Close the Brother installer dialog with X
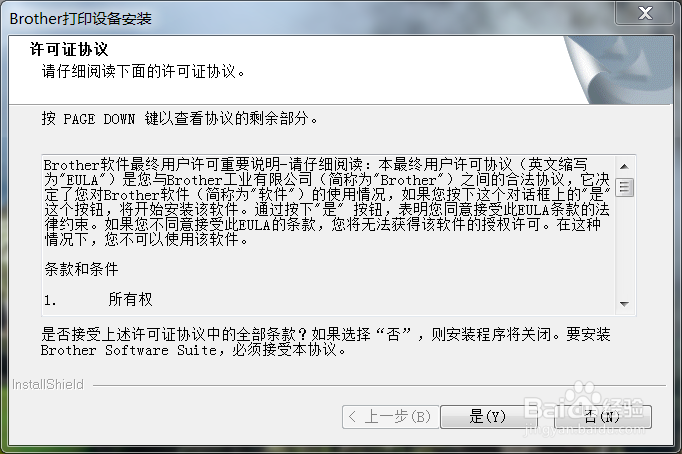This screenshot has height=454, width=682. pyautogui.click(x=645, y=13)
